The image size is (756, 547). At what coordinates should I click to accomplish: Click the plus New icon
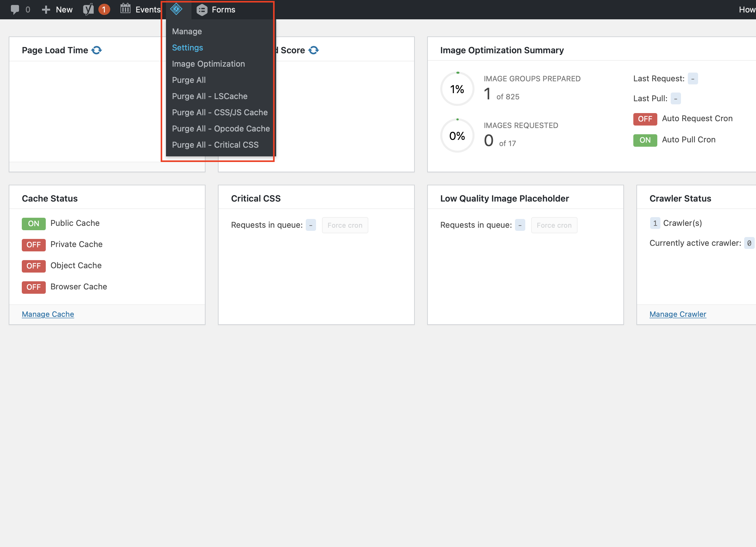click(x=46, y=10)
